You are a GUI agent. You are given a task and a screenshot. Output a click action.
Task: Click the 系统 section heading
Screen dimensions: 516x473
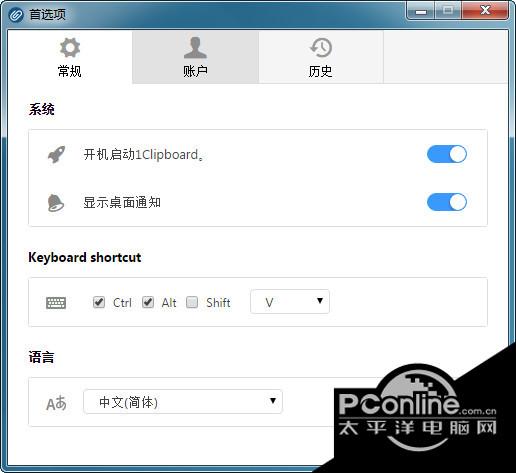[x=42, y=109]
